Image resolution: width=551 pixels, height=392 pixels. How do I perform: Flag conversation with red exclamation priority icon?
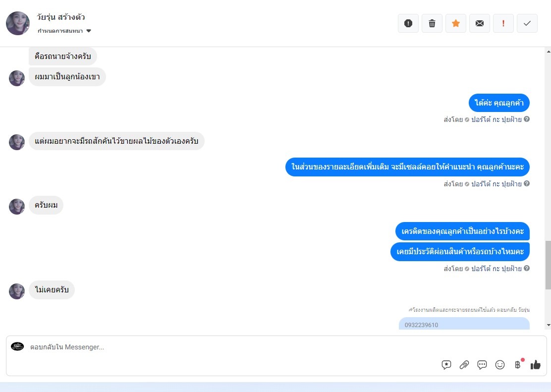[x=503, y=23]
